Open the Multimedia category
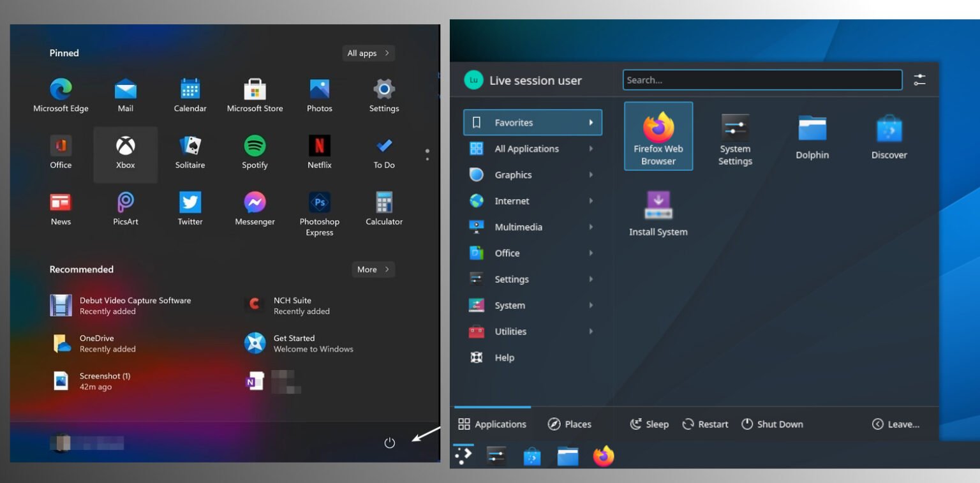Image resolution: width=980 pixels, height=483 pixels. point(531,227)
